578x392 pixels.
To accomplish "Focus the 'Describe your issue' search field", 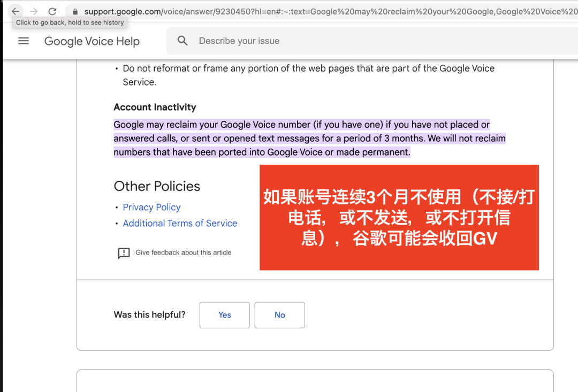I will (x=372, y=41).
